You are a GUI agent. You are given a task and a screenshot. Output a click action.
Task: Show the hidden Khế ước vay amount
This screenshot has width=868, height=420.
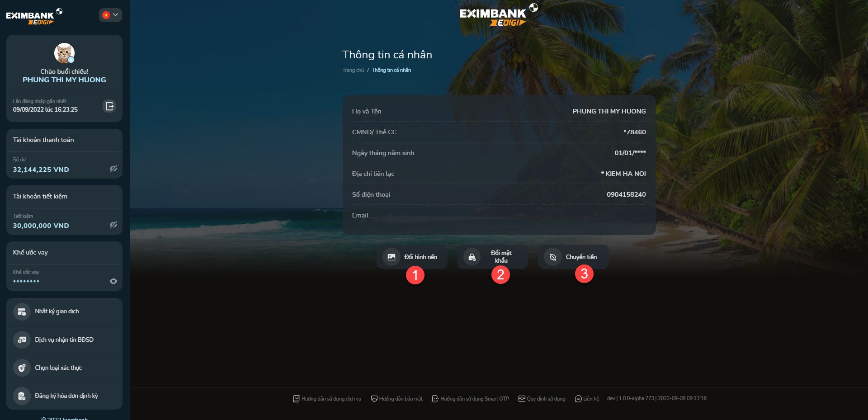[x=113, y=281]
